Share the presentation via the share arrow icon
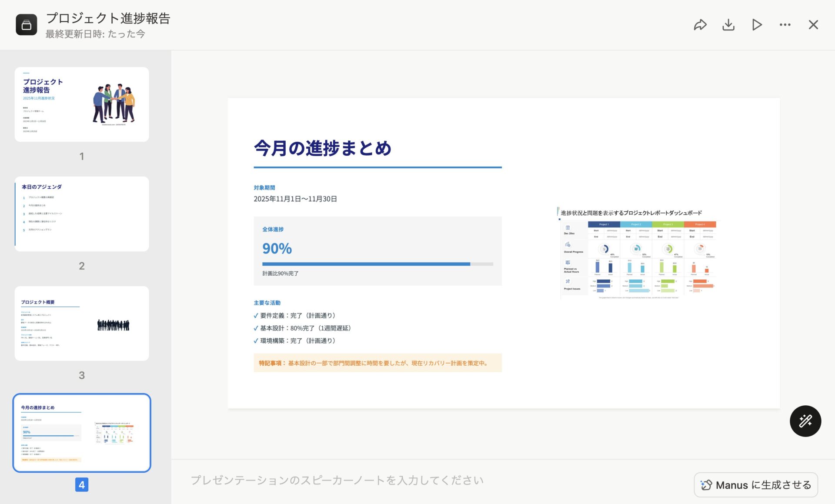This screenshot has width=835, height=504. [x=700, y=25]
